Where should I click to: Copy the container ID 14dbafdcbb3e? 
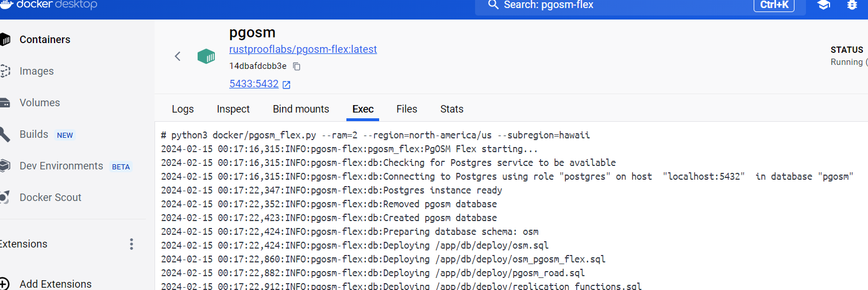(x=297, y=66)
